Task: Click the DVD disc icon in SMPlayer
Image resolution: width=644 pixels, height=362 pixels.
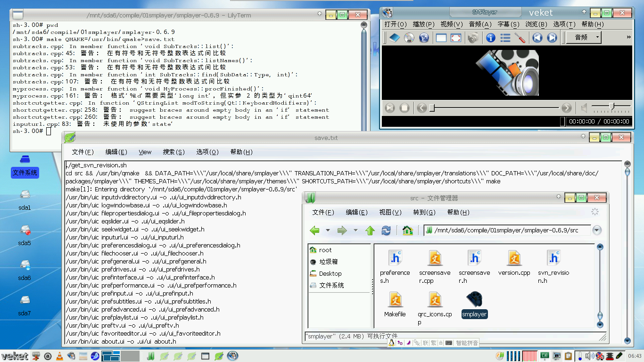Action: [409, 38]
